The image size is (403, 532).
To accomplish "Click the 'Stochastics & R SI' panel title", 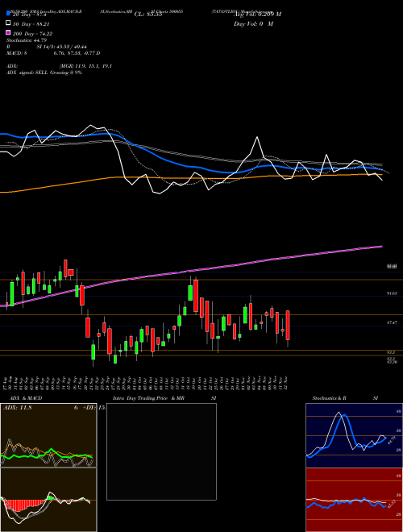I will [x=345, y=398].
